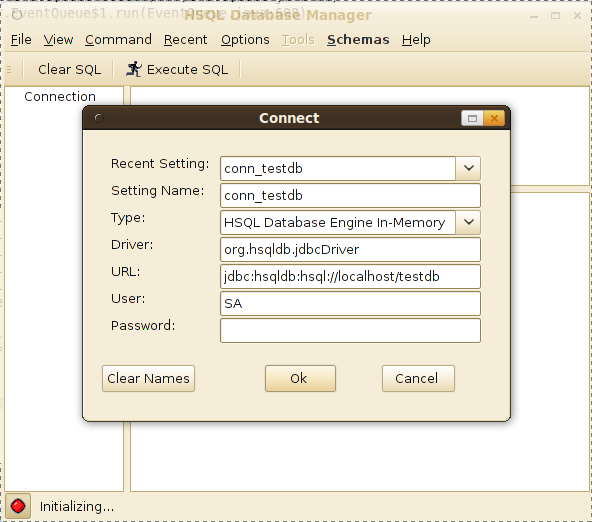This screenshot has height=522, width=592.
Task: Click the Password: label
Action: click(x=143, y=325)
